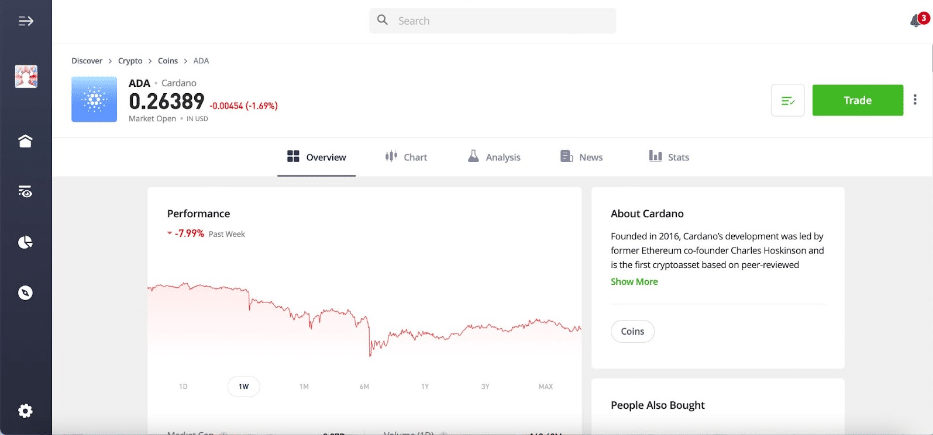Open Settings gear icon
The width and height of the screenshot is (933, 435).
coord(26,411)
